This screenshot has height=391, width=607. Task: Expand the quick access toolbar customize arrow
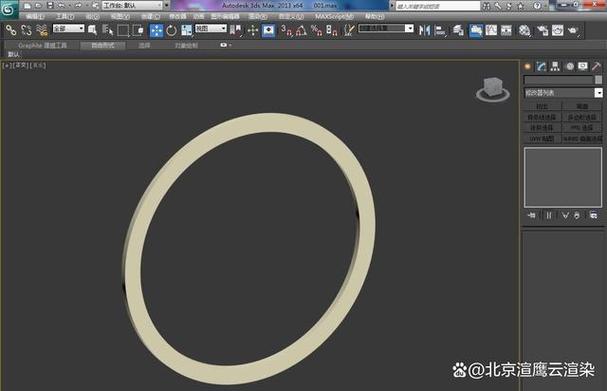pos(167,5)
